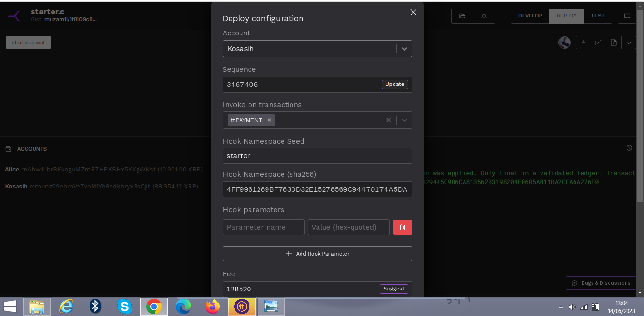Click the Chrome taskbar icon
644x316 pixels.
(154, 307)
